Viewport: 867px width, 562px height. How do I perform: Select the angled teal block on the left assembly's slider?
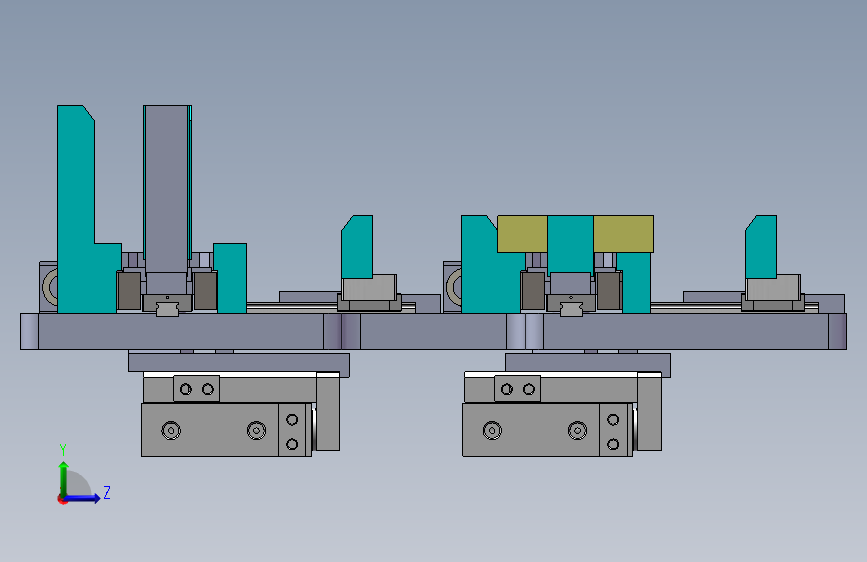click(357, 247)
